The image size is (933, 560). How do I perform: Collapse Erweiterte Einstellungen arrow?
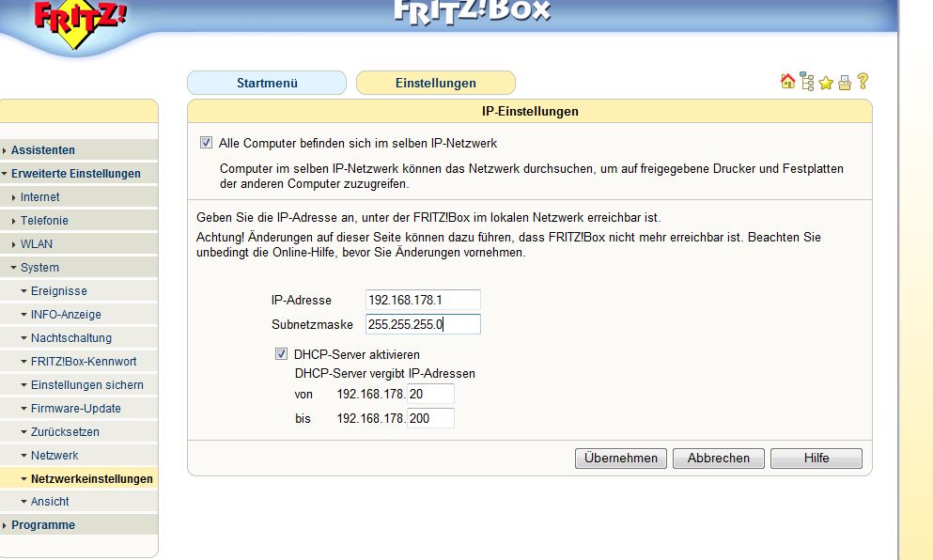point(4,174)
